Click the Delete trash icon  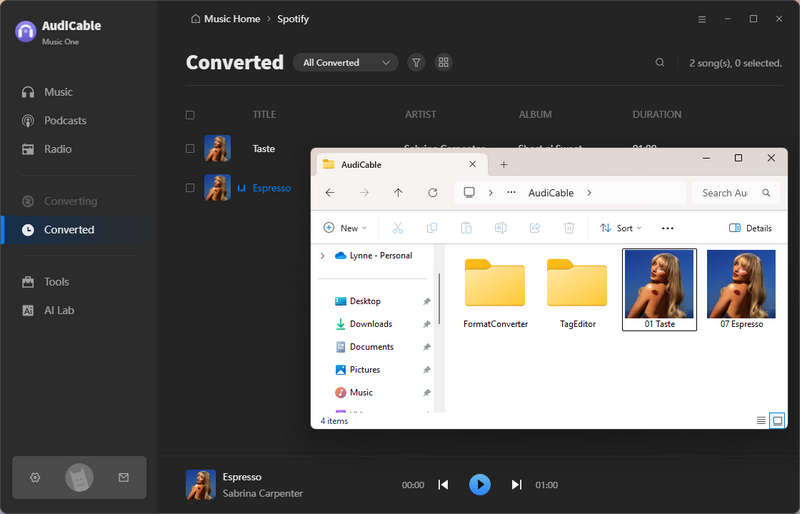click(x=569, y=228)
